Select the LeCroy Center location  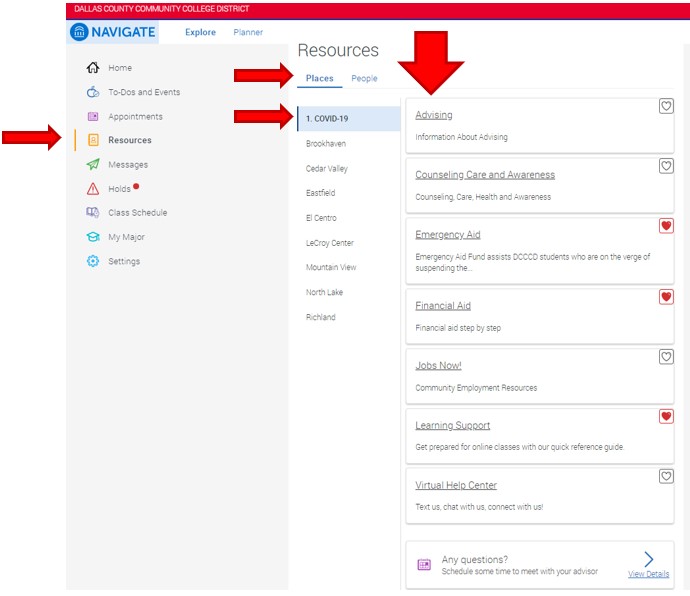click(330, 243)
